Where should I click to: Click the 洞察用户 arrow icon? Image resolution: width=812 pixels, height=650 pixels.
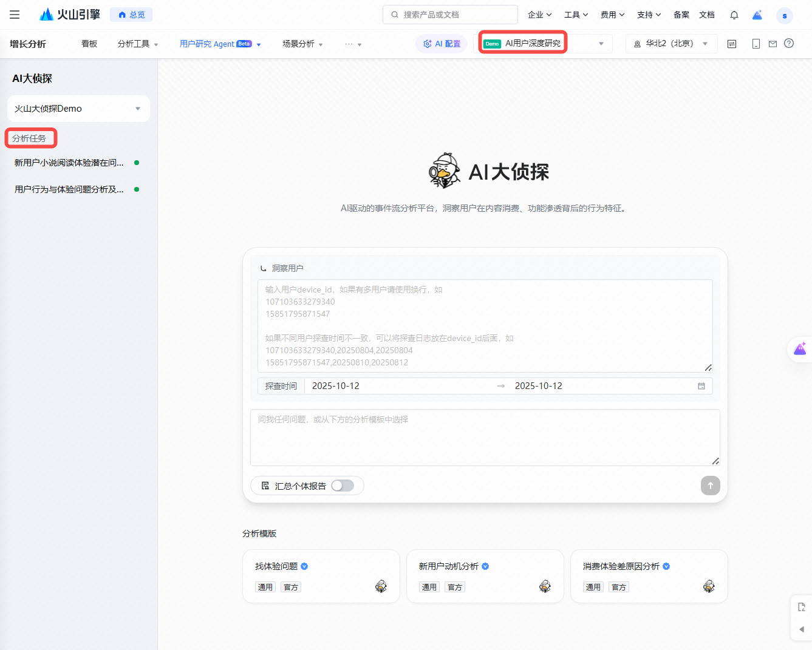[x=264, y=268]
